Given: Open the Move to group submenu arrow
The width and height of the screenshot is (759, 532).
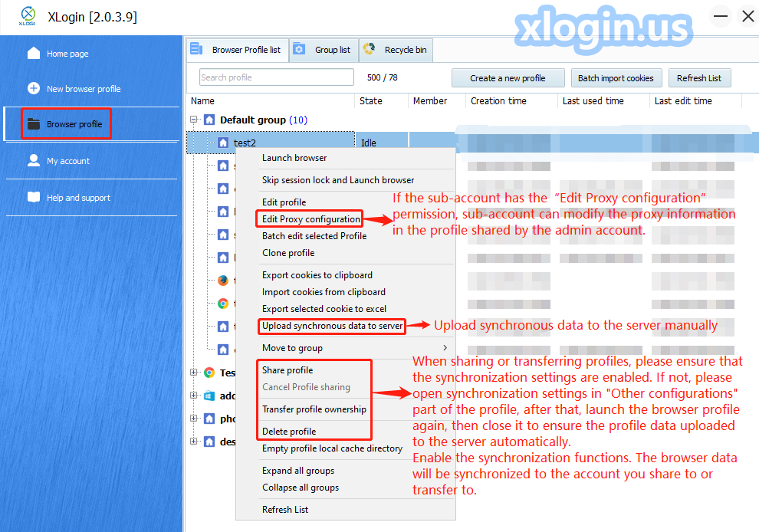Looking at the screenshot, I should coord(445,347).
